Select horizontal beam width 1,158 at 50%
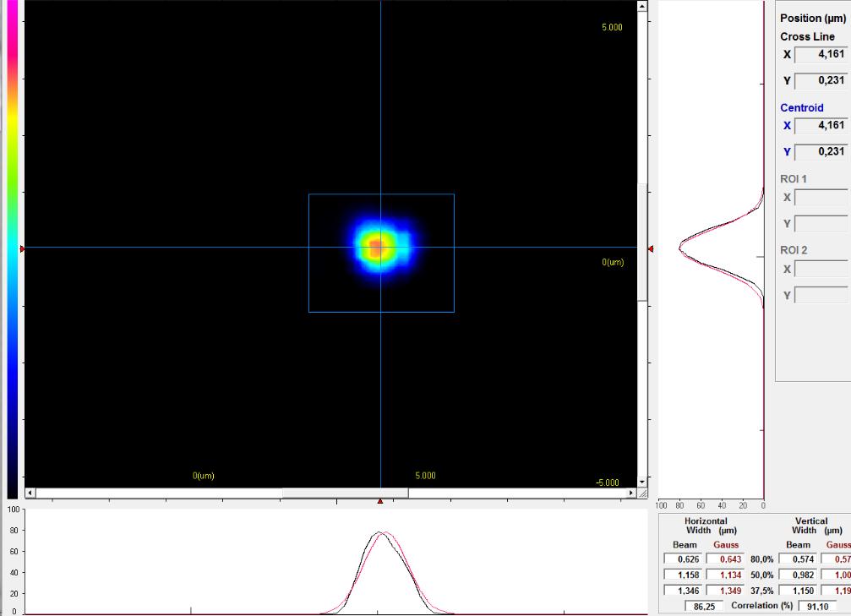This screenshot has width=851, height=616. (682, 575)
